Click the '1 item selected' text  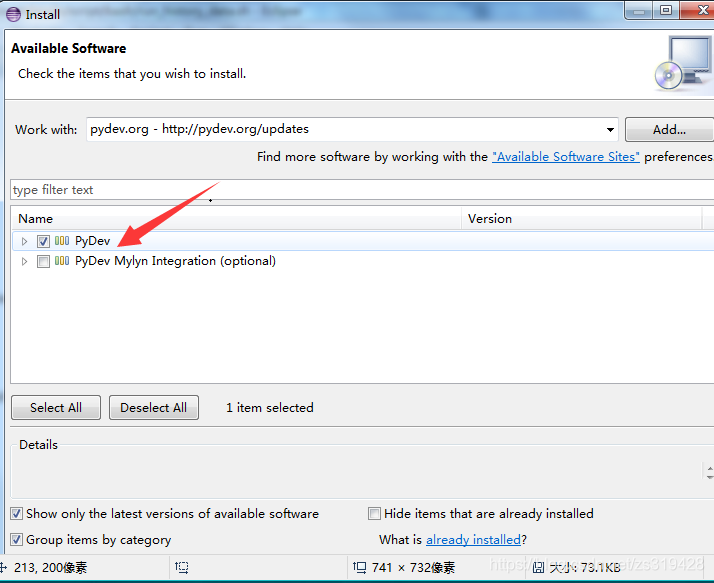270,408
